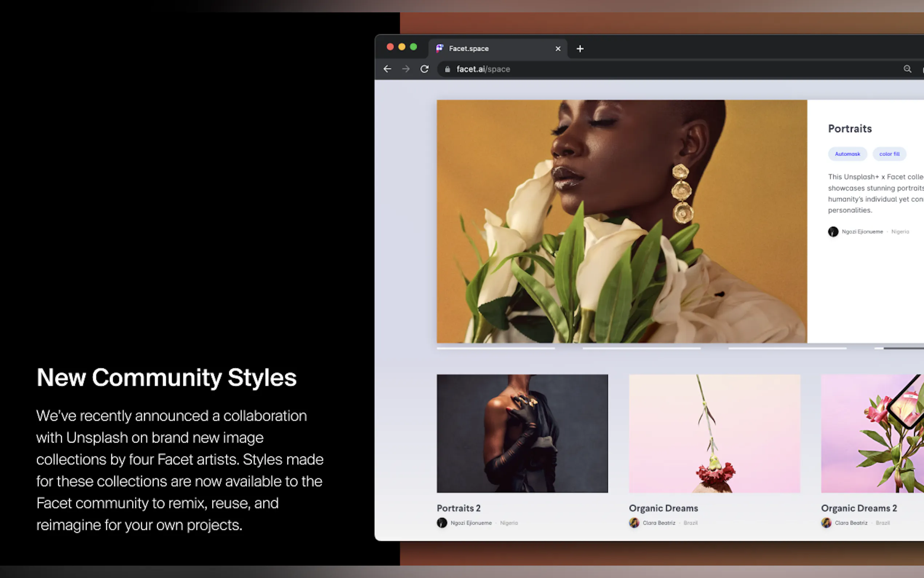Click the second carousel progress indicator
The height and width of the screenshot is (578, 924).
642,348
